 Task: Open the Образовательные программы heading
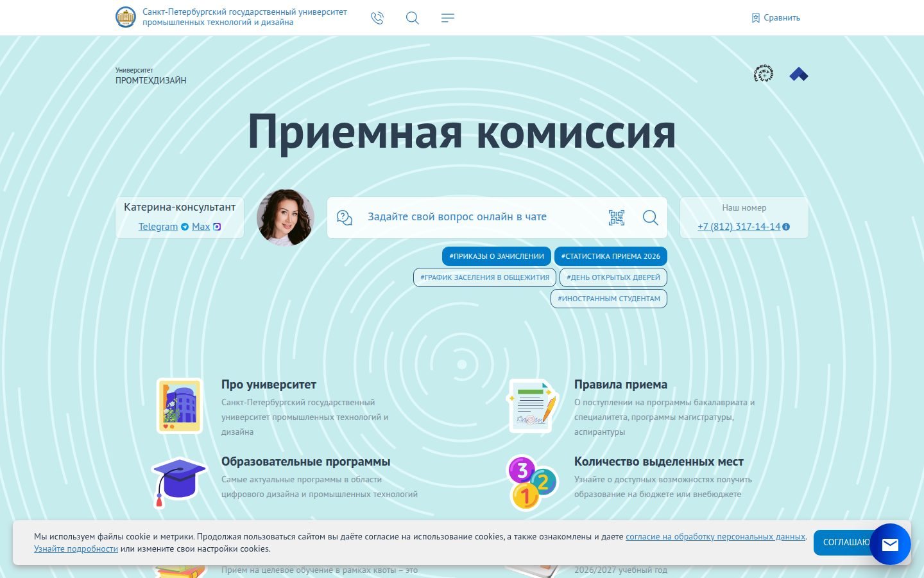(x=306, y=462)
